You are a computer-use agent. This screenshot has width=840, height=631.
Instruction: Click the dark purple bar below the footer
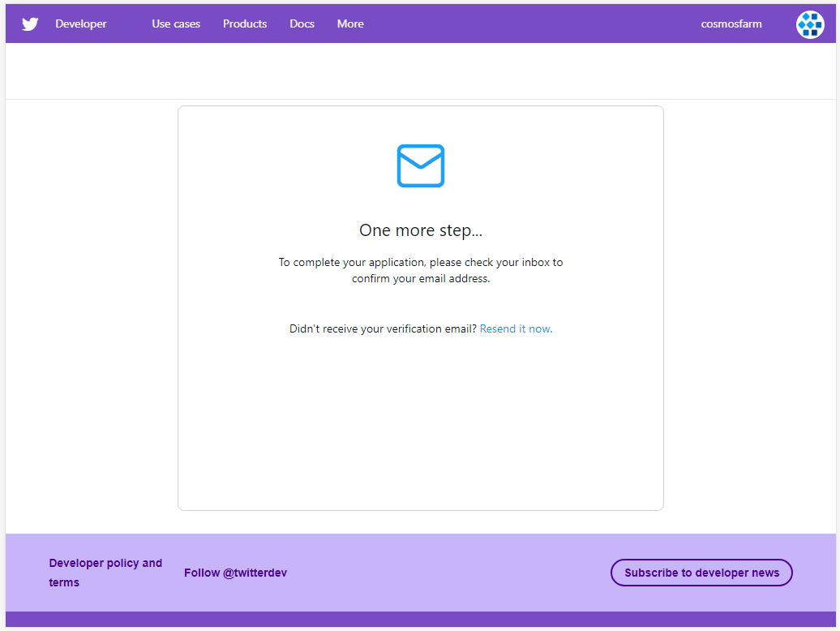(420, 620)
